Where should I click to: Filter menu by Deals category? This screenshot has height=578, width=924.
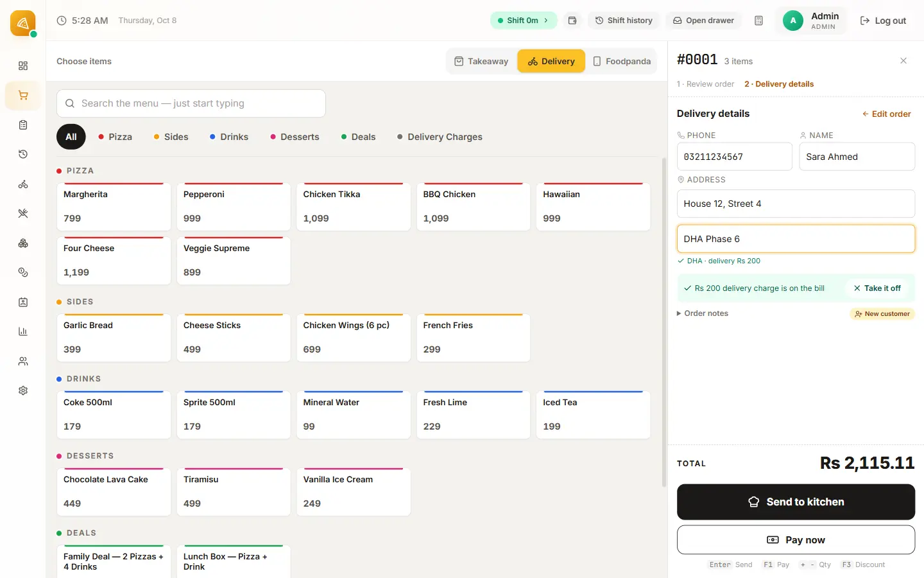coord(358,137)
